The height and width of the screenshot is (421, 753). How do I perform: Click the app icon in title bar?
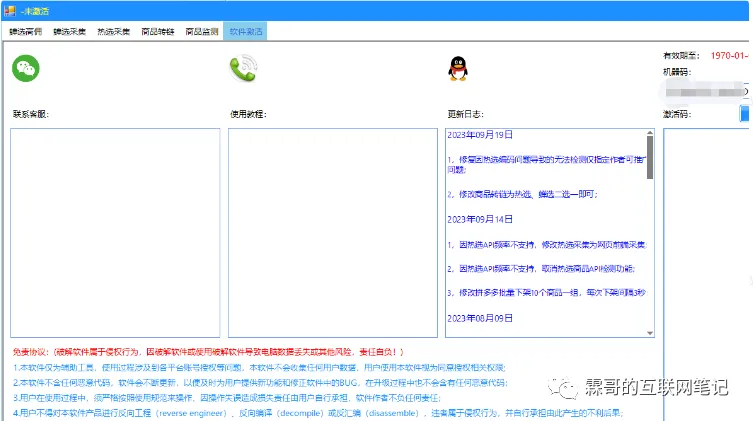9,10
